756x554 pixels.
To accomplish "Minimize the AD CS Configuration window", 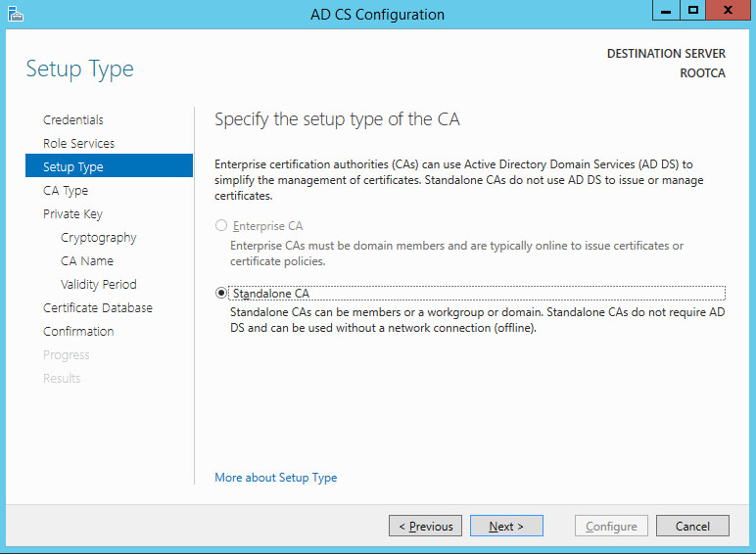I will tap(666, 10).
